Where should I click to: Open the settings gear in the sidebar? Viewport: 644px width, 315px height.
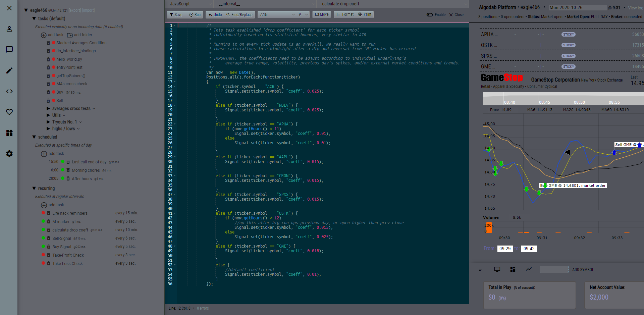pos(9,154)
